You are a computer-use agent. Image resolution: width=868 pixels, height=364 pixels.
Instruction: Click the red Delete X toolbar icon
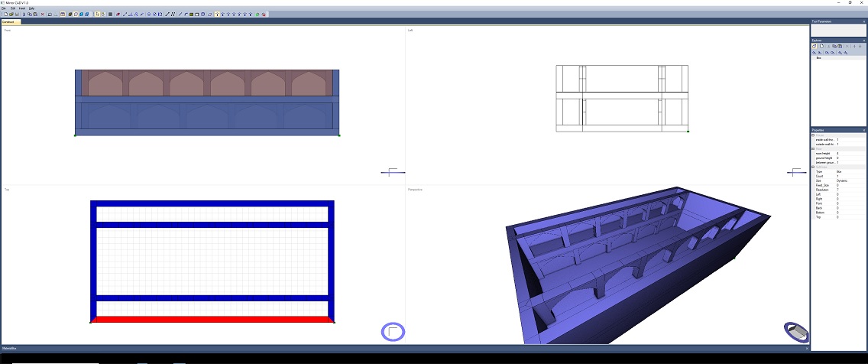point(42,15)
